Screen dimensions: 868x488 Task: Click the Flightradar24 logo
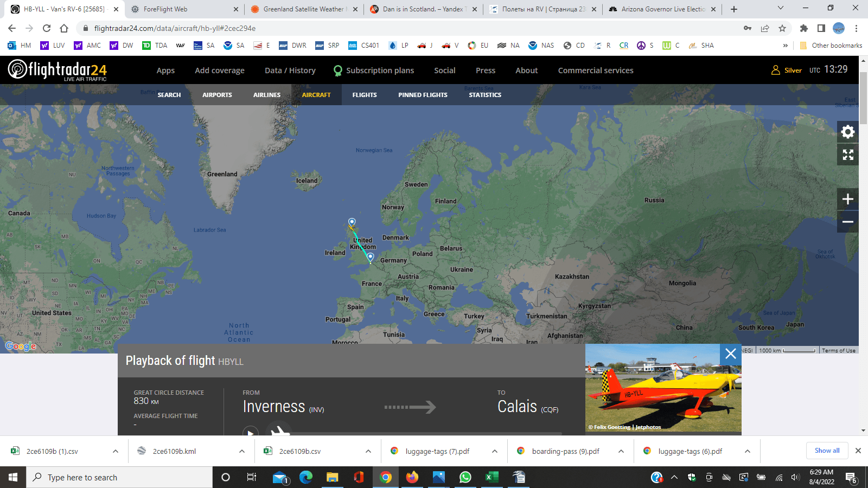pos(58,70)
